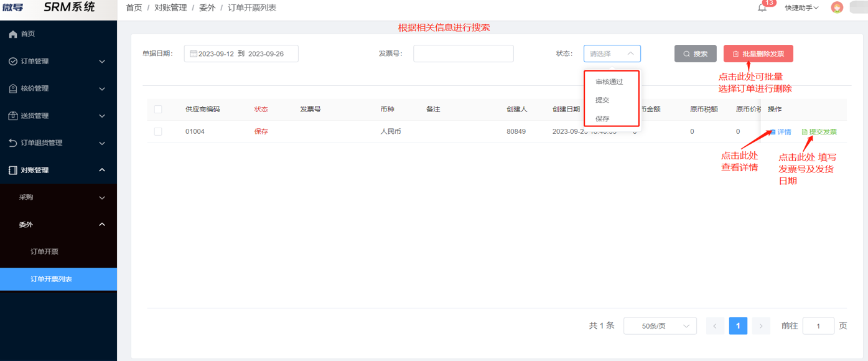The height and width of the screenshot is (361, 868).
Task: Open the 50条/页 page size dropdown
Action: pos(660,326)
